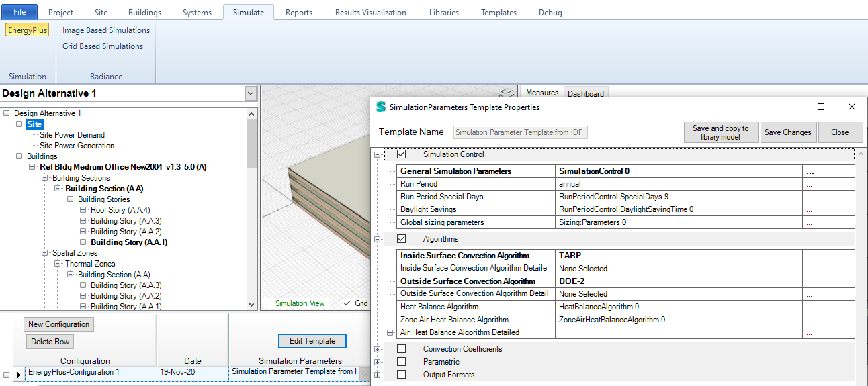Enable the Output Formats checkbox
Screen dimensions: 868x386
click(x=402, y=375)
